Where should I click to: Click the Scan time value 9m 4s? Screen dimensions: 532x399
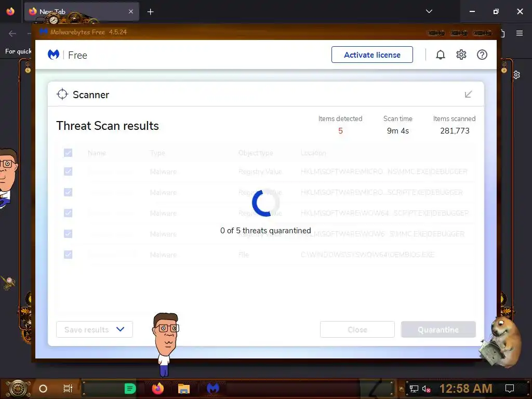pyautogui.click(x=398, y=130)
